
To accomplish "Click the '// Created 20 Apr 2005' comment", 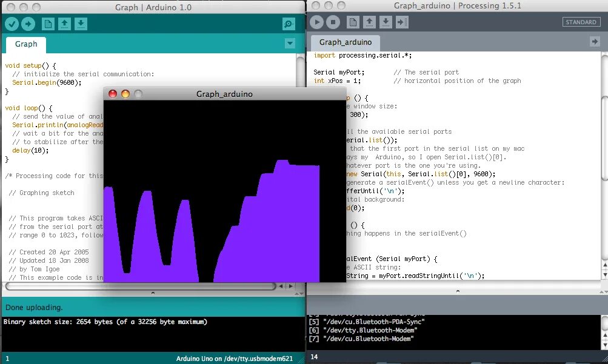I will tap(49, 252).
